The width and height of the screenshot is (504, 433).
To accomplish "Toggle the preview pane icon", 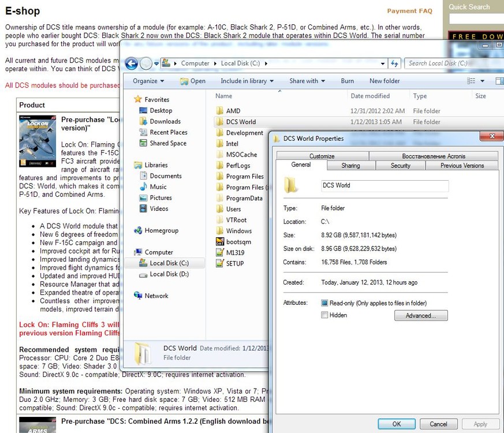I will point(499,81).
